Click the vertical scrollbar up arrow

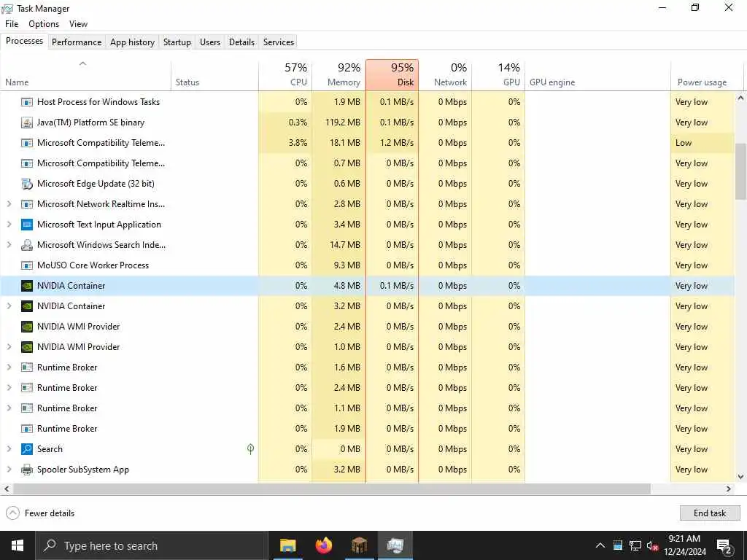(740, 98)
